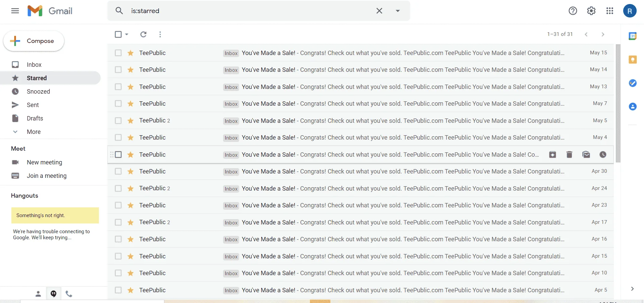Click the search magnifier icon

(x=119, y=11)
